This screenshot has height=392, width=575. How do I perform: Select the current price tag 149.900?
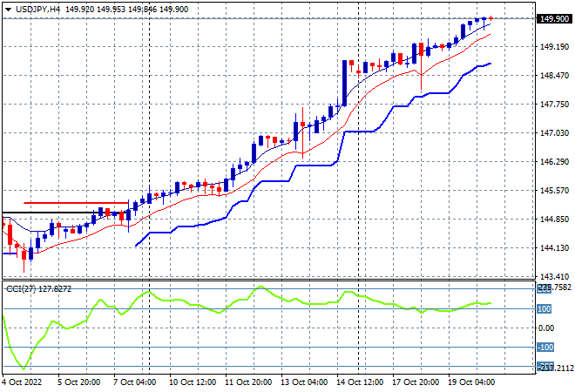(554, 18)
